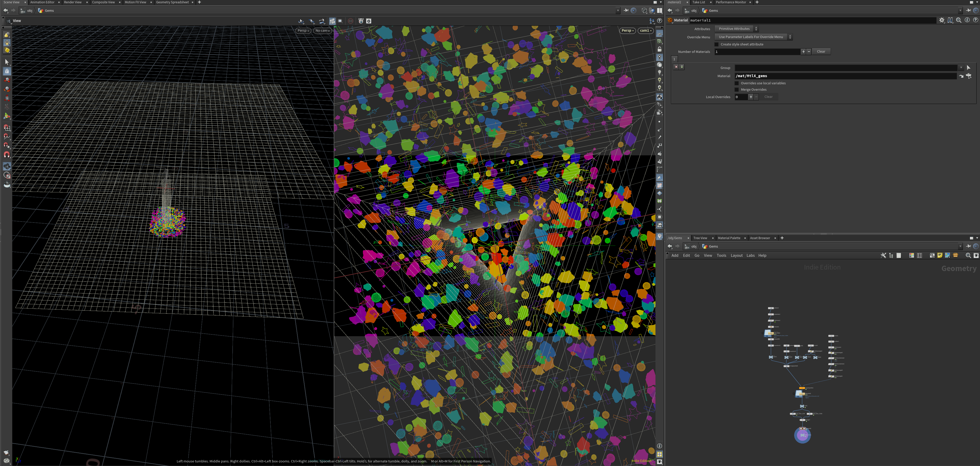Check the Merge Overrides checkbox
Screen dimensions: 980x466
coord(736,90)
